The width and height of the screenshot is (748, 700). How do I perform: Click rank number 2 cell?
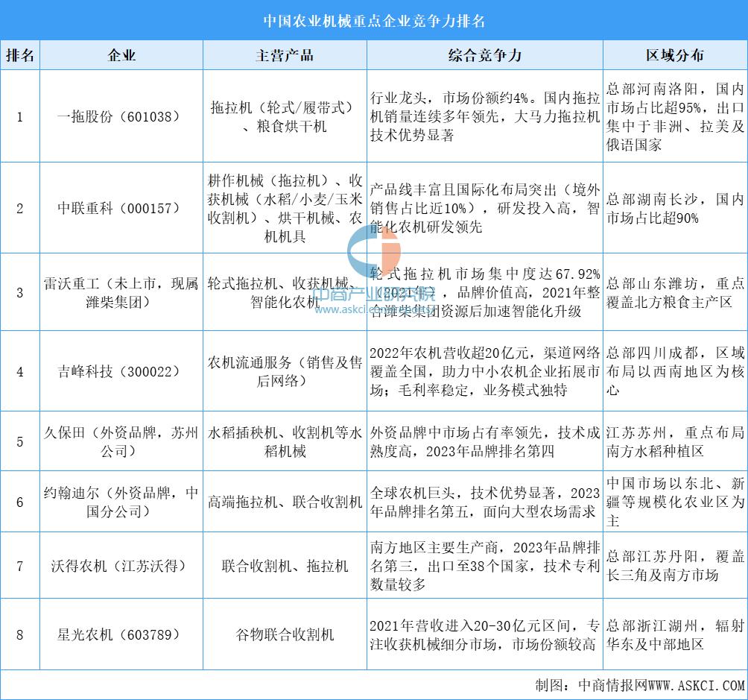pyautogui.click(x=20, y=208)
